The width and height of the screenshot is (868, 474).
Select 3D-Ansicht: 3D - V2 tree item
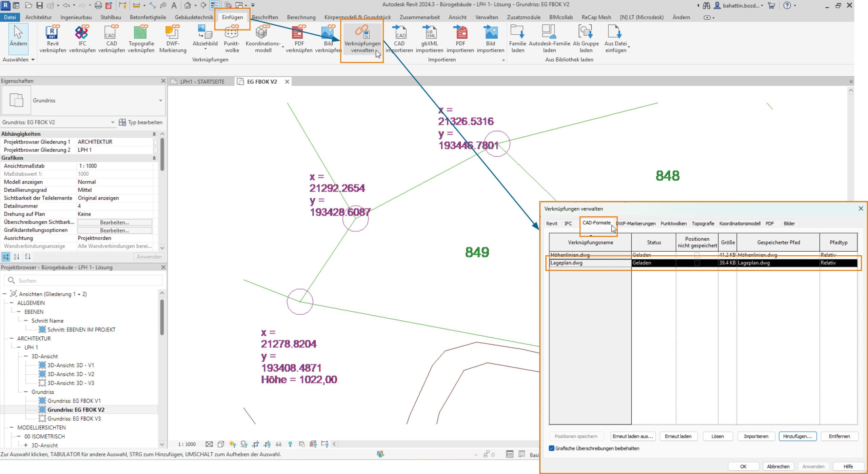click(71, 374)
